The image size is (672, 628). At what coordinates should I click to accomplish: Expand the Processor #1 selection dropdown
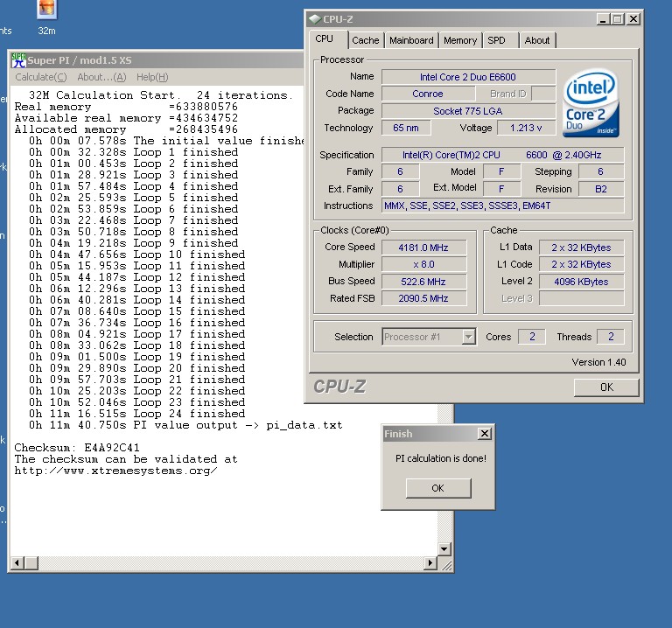tap(469, 337)
